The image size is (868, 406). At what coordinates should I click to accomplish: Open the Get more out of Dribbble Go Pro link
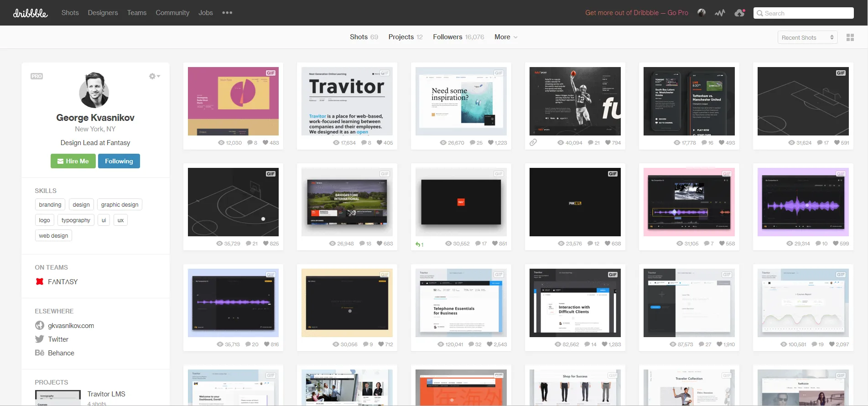click(x=636, y=13)
